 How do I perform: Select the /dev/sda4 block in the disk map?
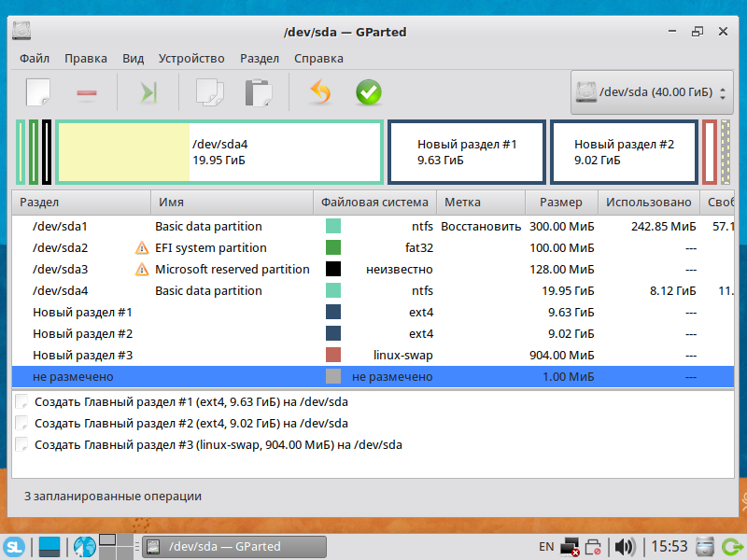(x=219, y=152)
